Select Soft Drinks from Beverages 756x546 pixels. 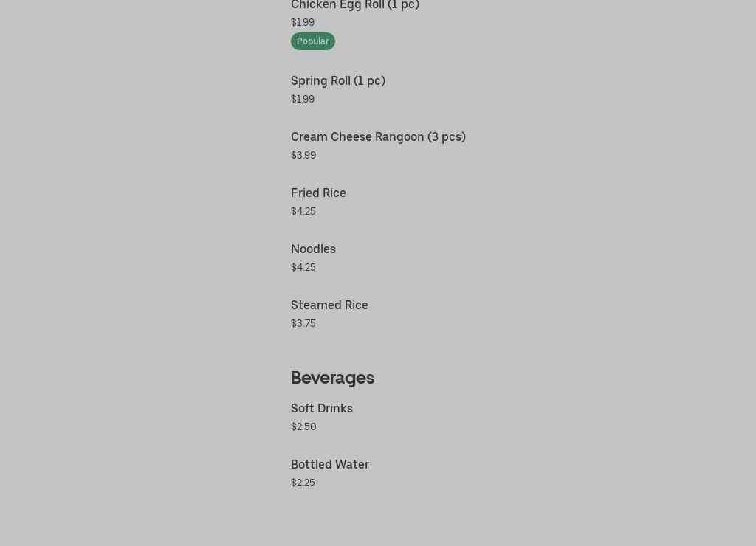click(x=322, y=409)
